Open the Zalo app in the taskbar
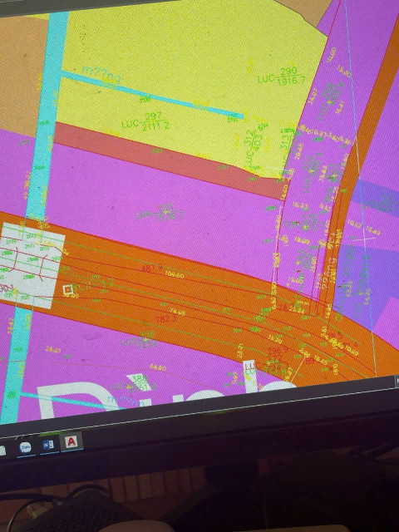 [x=26, y=448]
